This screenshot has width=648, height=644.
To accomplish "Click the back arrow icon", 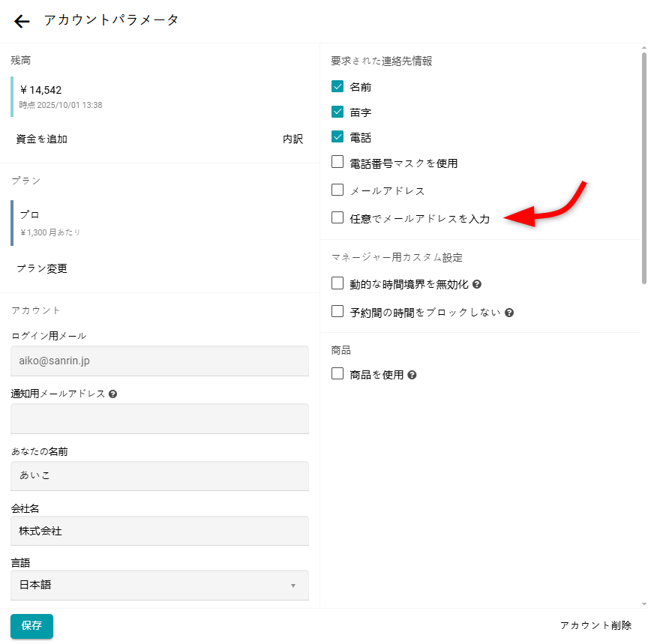I will point(22,21).
